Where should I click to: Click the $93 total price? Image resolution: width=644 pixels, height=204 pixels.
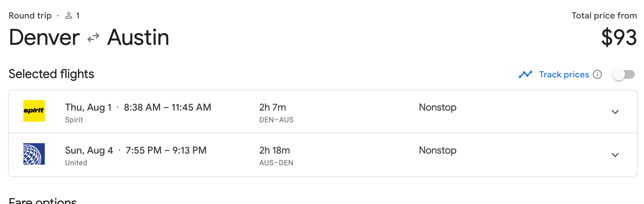tap(619, 37)
